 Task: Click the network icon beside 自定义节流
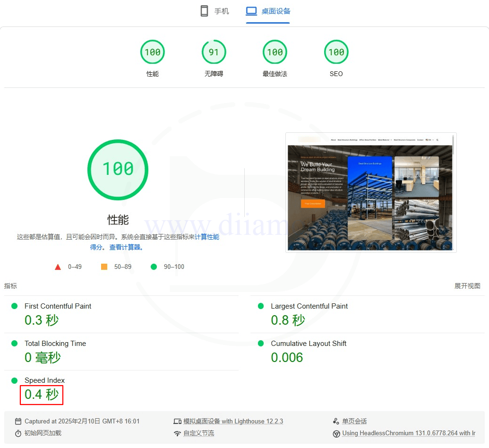(177, 433)
